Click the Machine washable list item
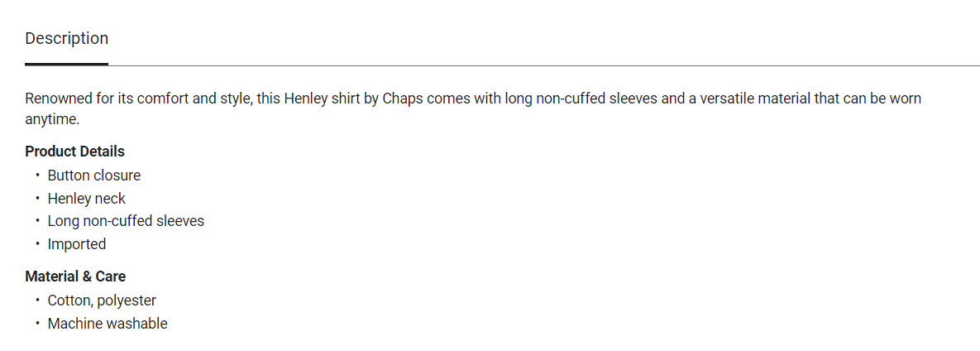The image size is (980, 351). coord(107,324)
